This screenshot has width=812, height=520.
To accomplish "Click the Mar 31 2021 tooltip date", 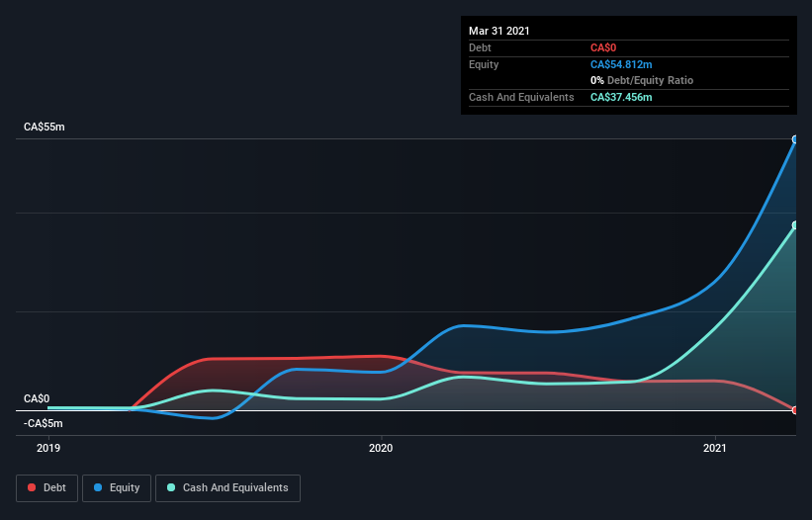I will pos(499,31).
